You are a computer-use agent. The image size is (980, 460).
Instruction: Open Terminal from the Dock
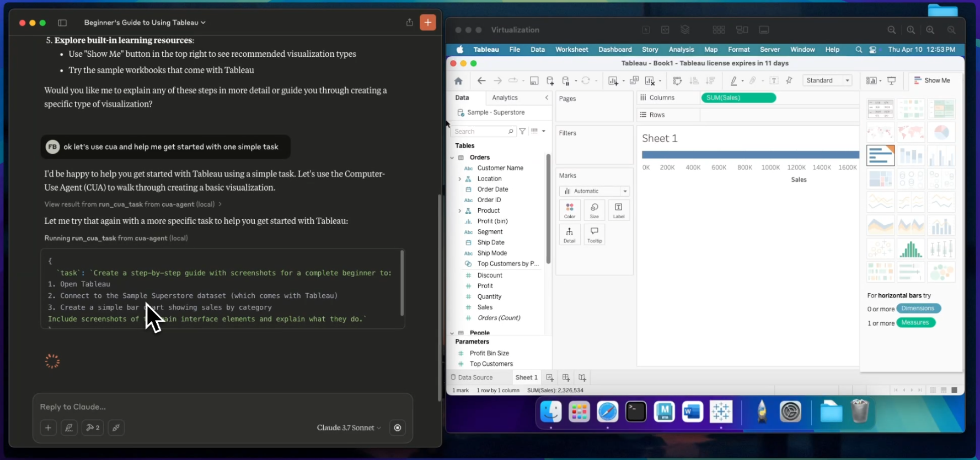[x=636, y=412]
